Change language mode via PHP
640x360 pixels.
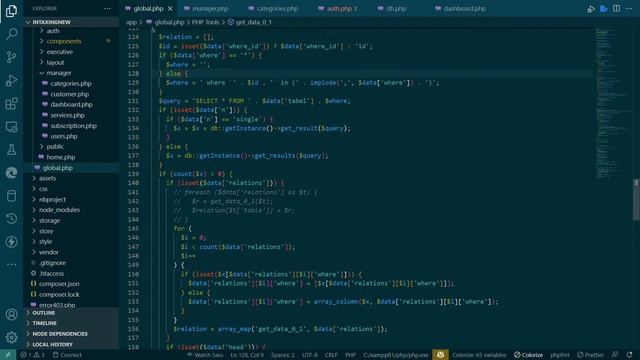click(351, 355)
